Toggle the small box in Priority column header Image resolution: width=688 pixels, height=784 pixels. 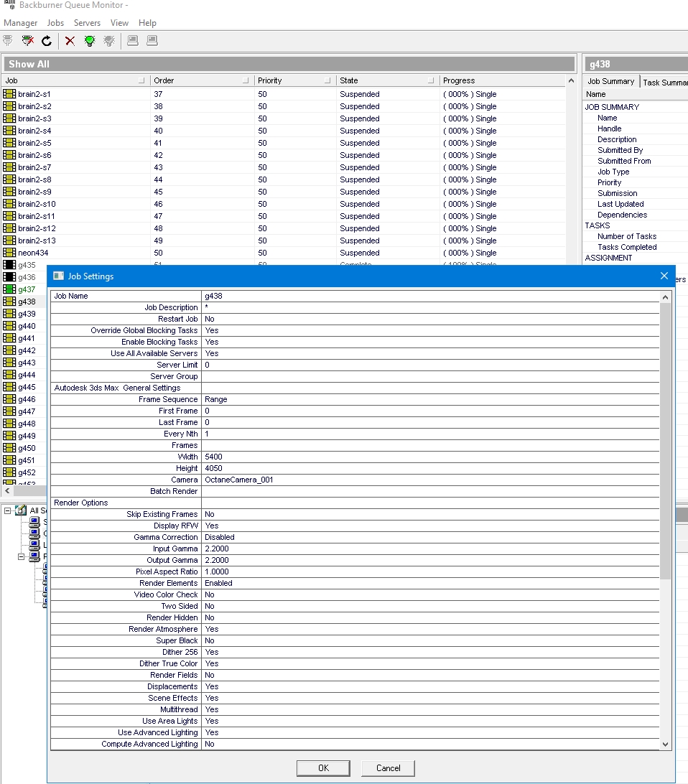point(327,80)
